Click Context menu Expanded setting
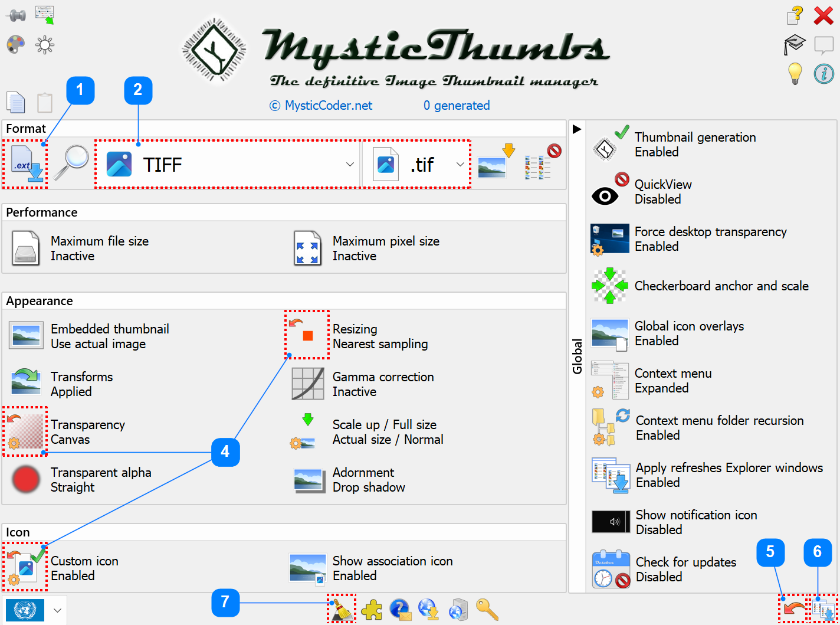 click(x=651, y=381)
